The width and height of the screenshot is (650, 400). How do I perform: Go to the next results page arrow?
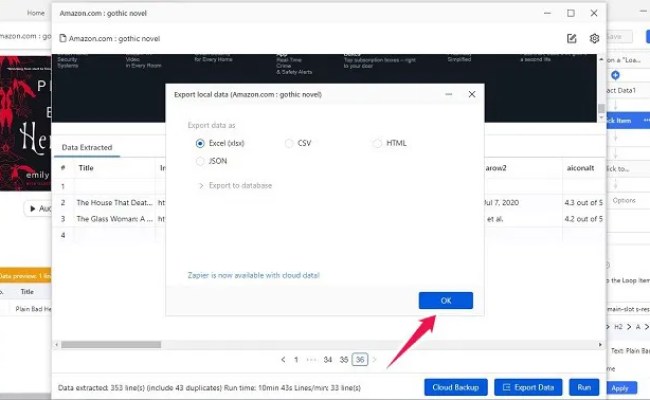pos(374,359)
